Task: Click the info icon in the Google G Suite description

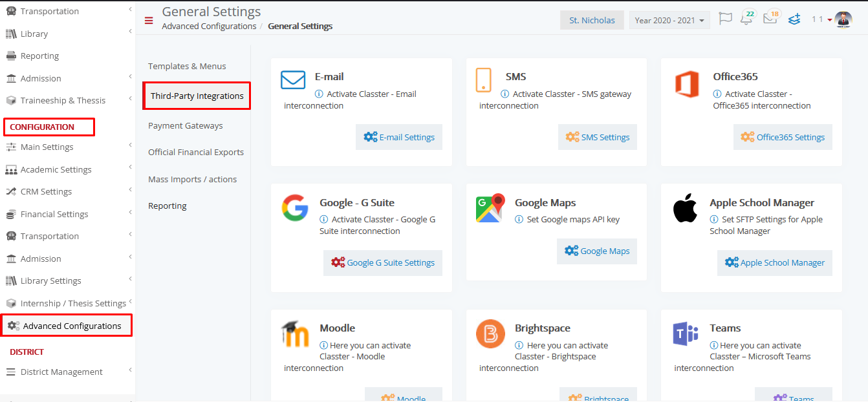Action: [324, 220]
